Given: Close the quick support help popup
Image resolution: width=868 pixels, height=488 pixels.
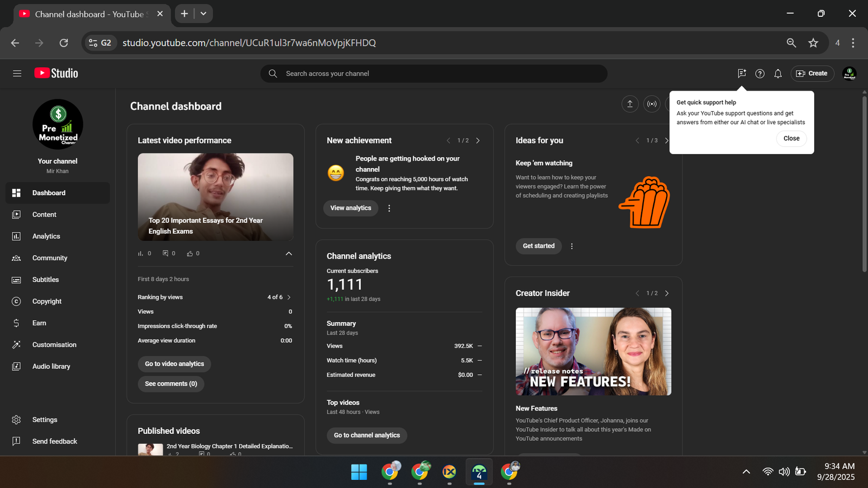Looking at the screenshot, I should 791,138.
